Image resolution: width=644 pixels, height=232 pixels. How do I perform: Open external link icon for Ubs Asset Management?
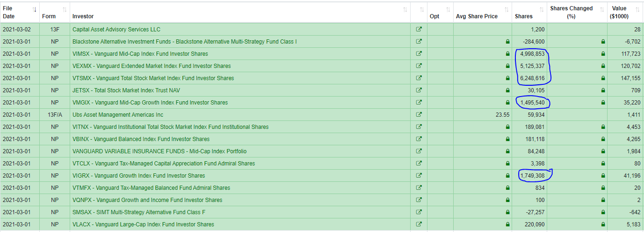419,115
